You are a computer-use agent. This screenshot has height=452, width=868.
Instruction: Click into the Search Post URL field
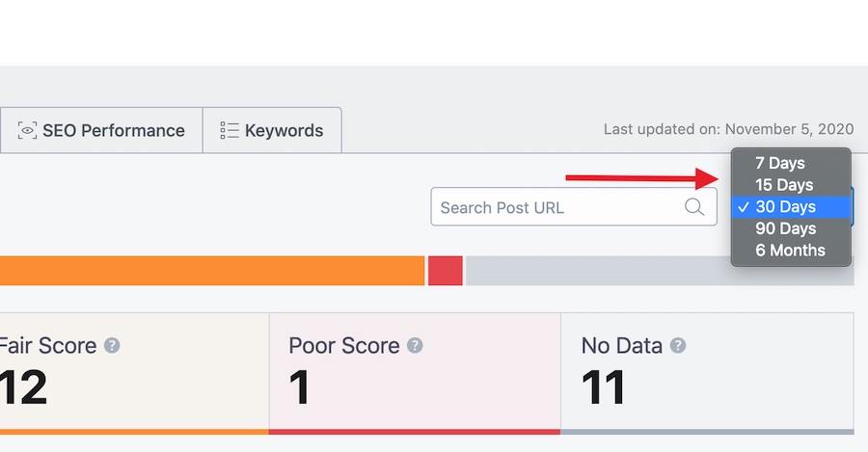click(574, 207)
